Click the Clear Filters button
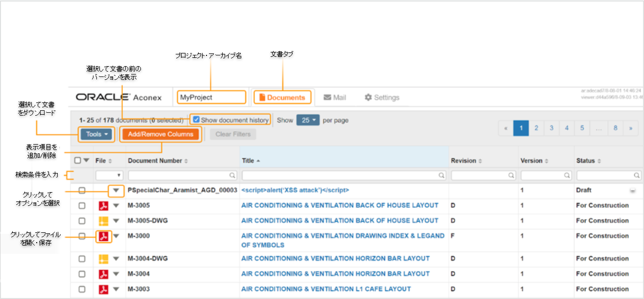The width and height of the screenshot is (644, 299). (x=233, y=134)
